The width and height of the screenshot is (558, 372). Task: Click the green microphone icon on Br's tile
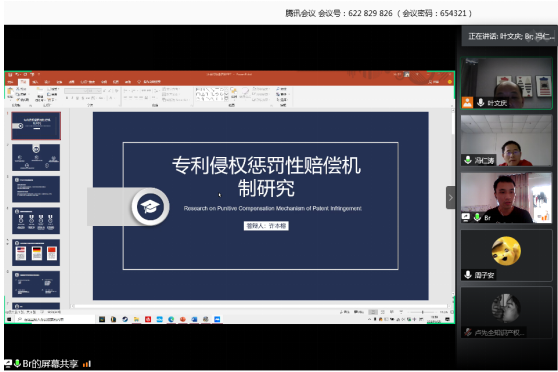pos(477,217)
